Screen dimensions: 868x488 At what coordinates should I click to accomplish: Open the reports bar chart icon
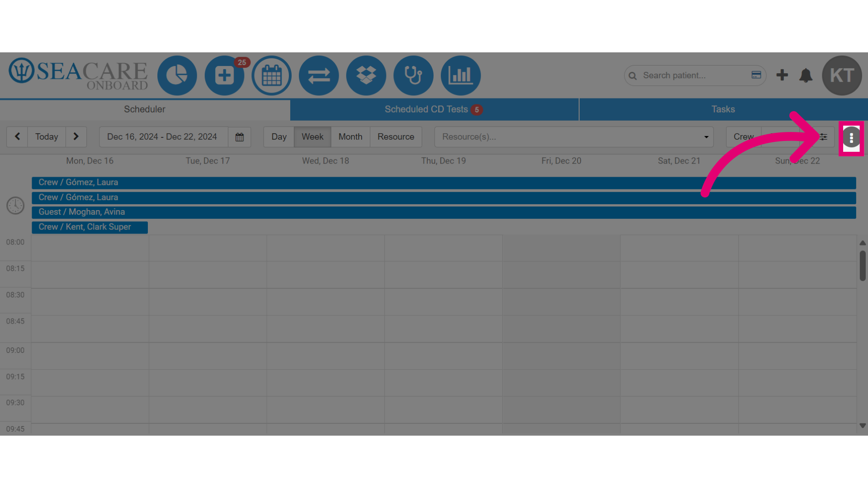pyautogui.click(x=461, y=75)
